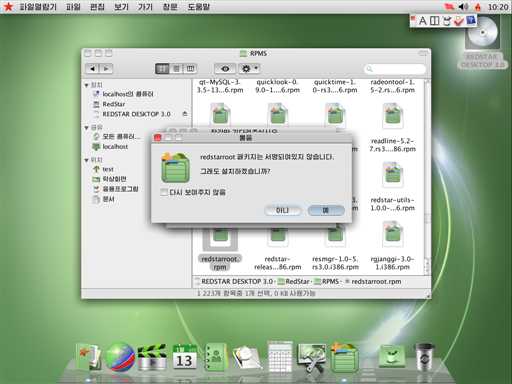
Task: Click 'redstarroot.rpm' in the path bar
Action: click(373, 282)
